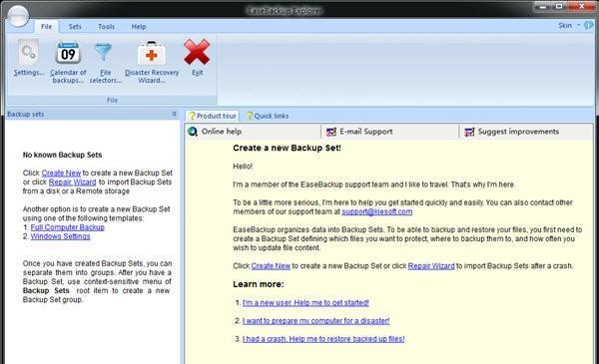Viewport: 599px width, 364px height.
Task: Switch to the File ribbon tab
Action: pos(46,27)
